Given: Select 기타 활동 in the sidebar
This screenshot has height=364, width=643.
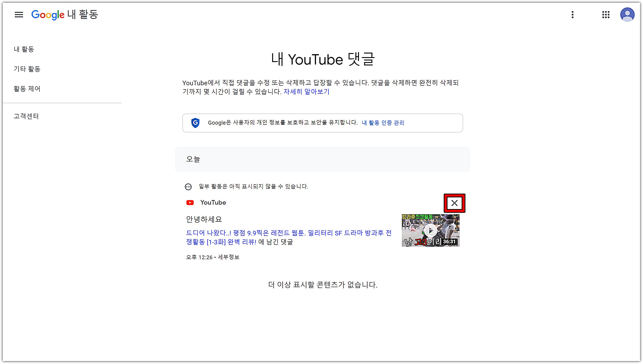Looking at the screenshot, I should pos(27,69).
